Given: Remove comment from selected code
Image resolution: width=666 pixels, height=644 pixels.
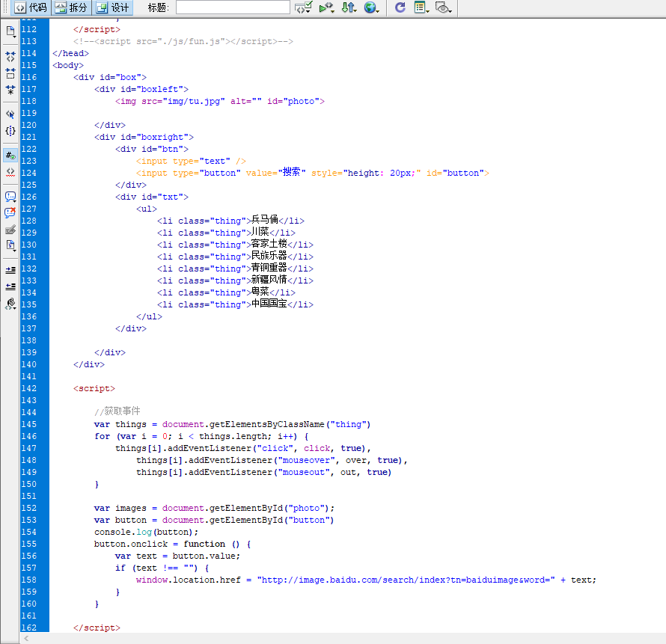Looking at the screenshot, I should [10, 212].
